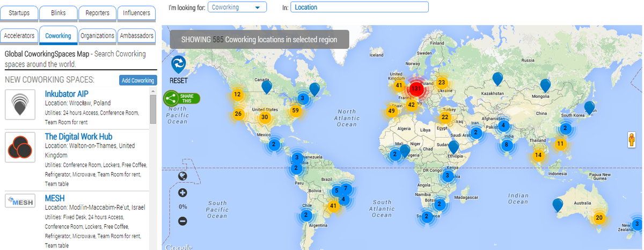
Task: Open the I'm looking for Coworking dropdown
Action: coord(237,8)
